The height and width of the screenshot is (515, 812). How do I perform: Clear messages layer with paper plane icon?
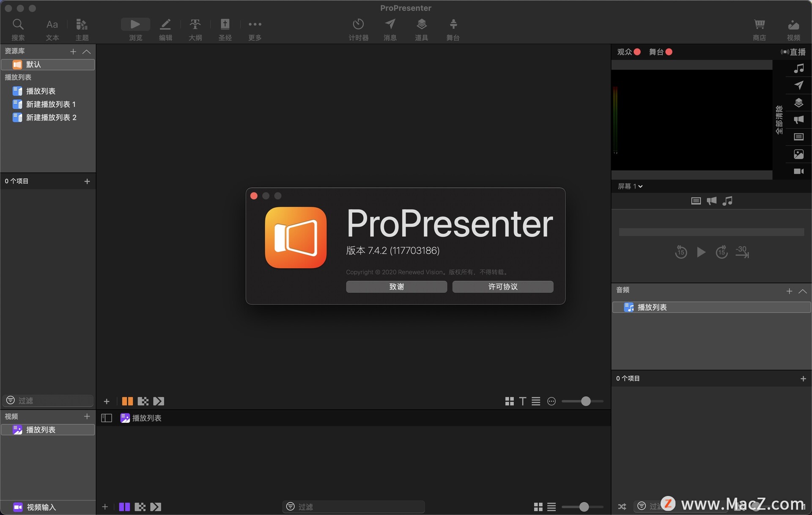click(798, 85)
